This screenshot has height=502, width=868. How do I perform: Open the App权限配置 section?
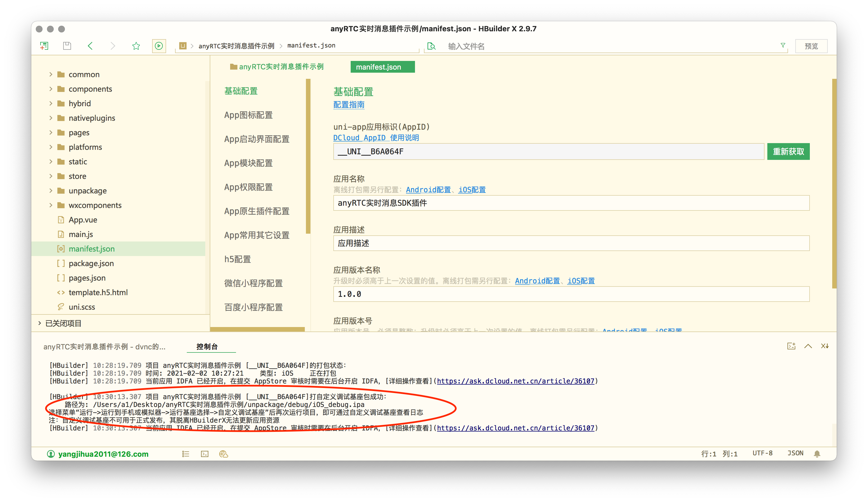(x=248, y=187)
